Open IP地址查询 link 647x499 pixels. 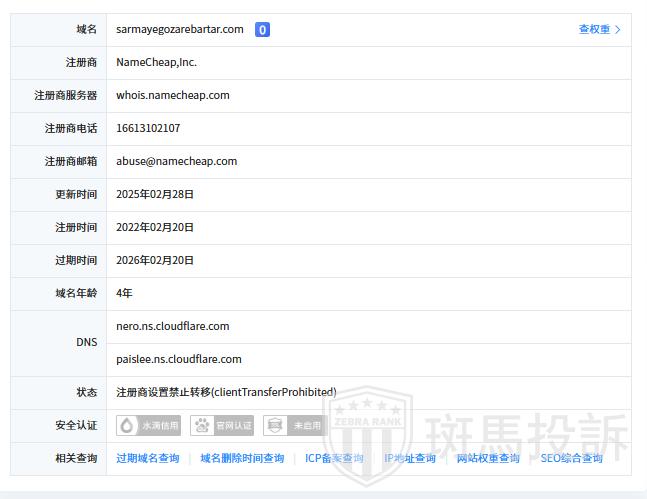(410, 458)
